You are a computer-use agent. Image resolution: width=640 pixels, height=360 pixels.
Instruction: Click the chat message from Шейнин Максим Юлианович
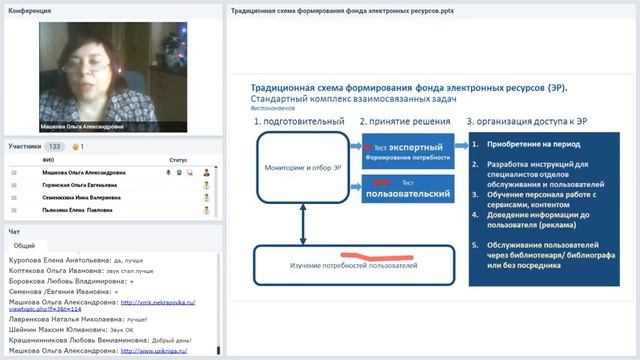(x=71, y=329)
